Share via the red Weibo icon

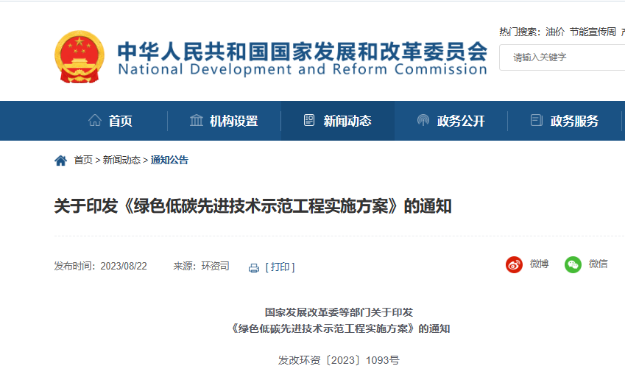coord(514,264)
